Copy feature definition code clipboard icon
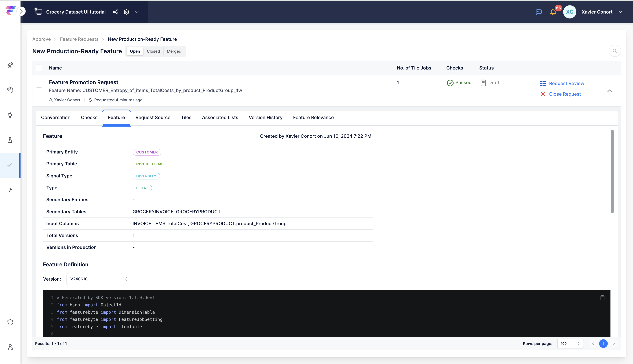The height and width of the screenshot is (364, 633). point(602,298)
